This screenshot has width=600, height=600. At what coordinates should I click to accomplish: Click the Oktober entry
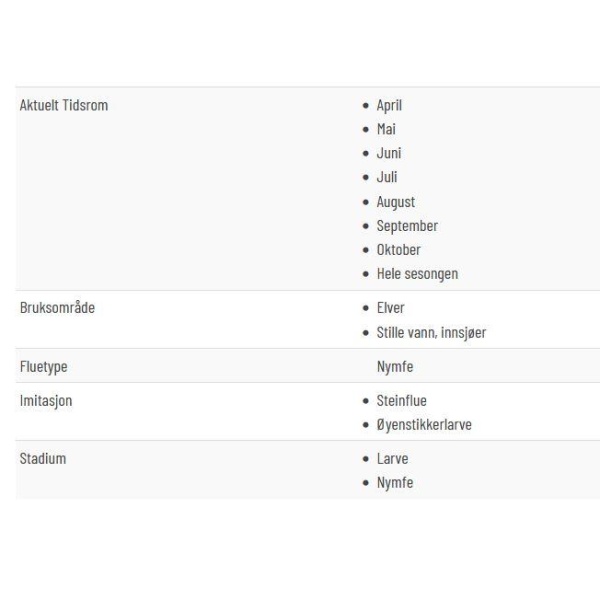point(398,250)
